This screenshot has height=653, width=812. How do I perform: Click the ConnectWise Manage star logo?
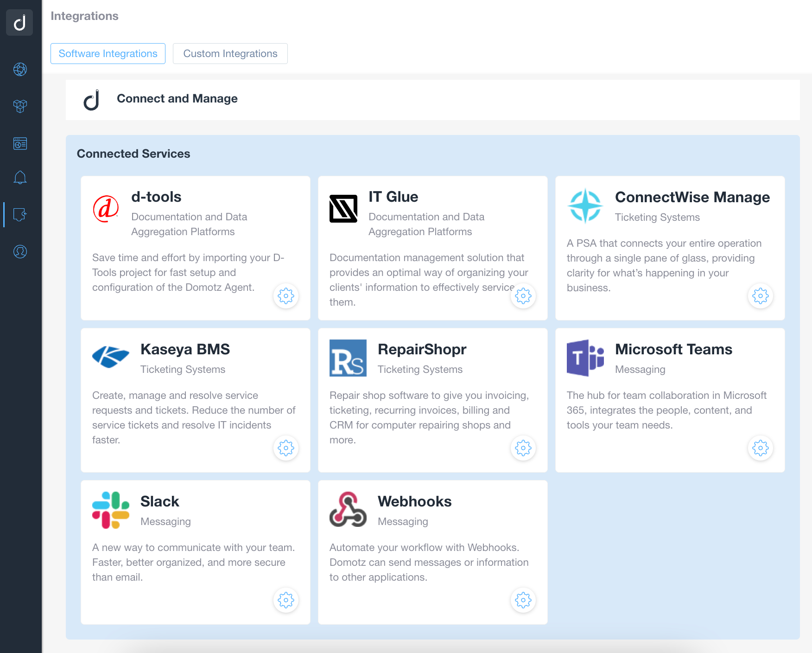(585, 206)
